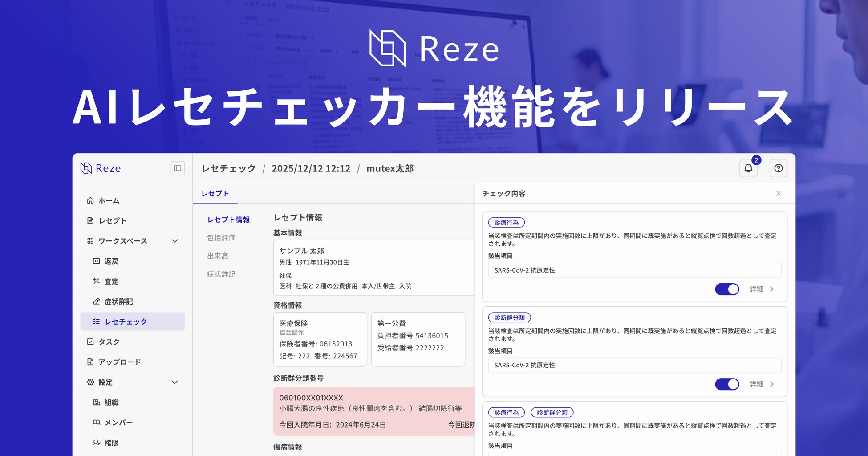This screenshot has width=868, height=456.
Task: Click the サンプル 太郎 patient card
Action: (373, 268)
